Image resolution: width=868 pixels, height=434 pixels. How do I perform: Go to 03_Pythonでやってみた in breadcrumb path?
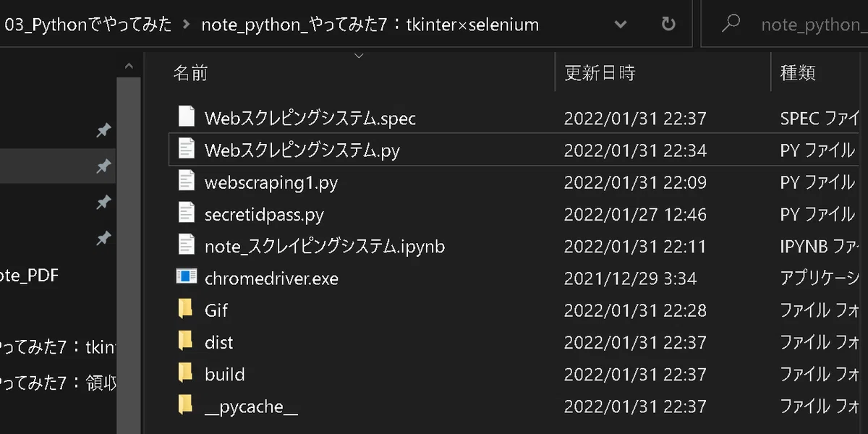pyautogui.click(x=88, y=25)
